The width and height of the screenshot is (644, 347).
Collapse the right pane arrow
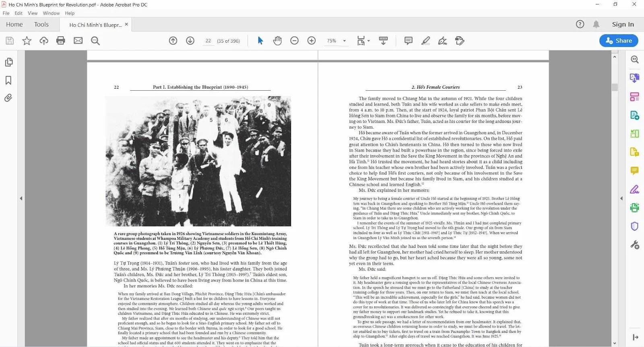(621, 198)
